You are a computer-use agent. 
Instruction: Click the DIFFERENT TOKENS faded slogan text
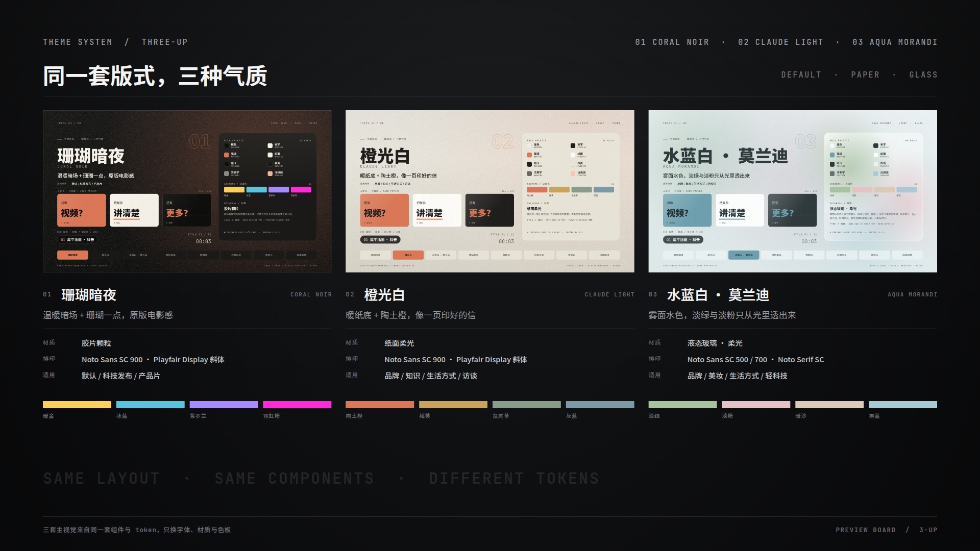[514, 478]
